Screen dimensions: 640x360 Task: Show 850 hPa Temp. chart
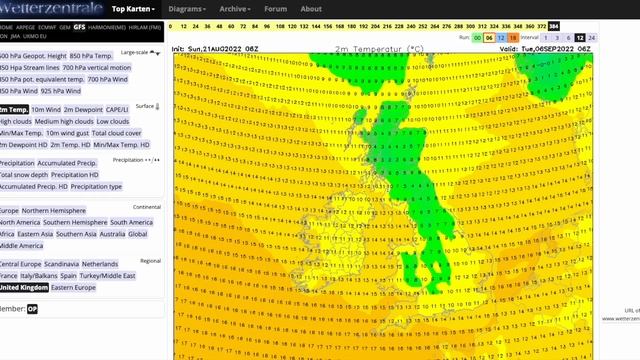point(91,56)
